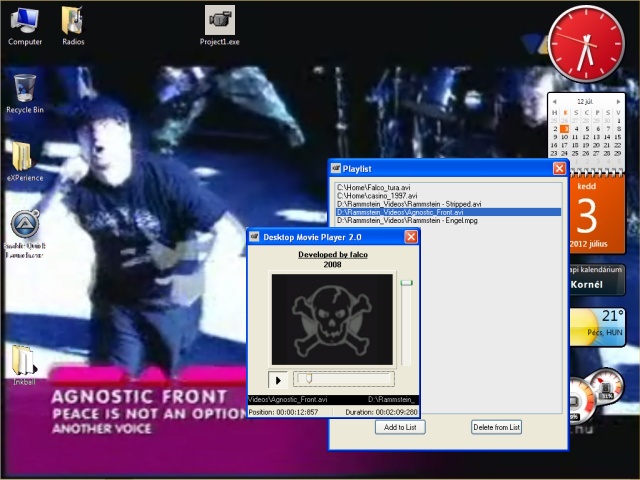Select Rammstein - Stripped.avi in playlist
Image resolution: width=640 pixels, height=480 pixels.
point(409,204)
